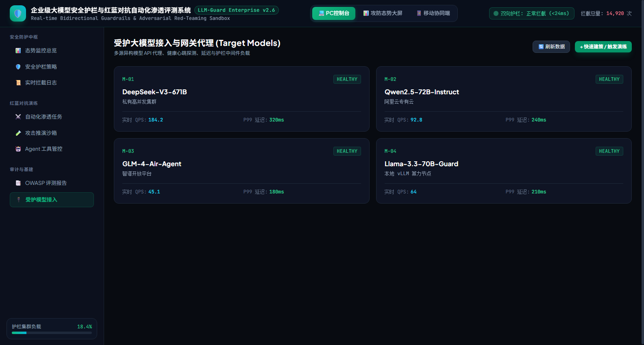The image size is (644, 345).
Task: Click the robot icon beside Agent工具管控
Action: 18,149
